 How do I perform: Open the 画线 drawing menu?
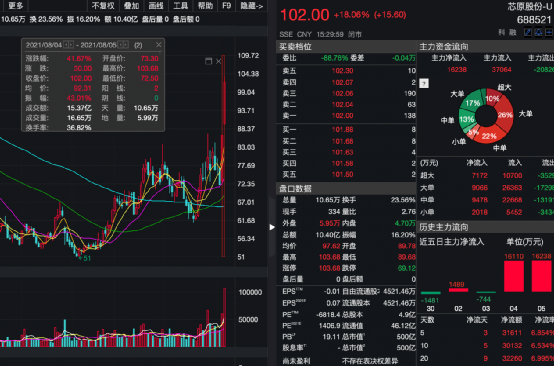click(156, 6)
